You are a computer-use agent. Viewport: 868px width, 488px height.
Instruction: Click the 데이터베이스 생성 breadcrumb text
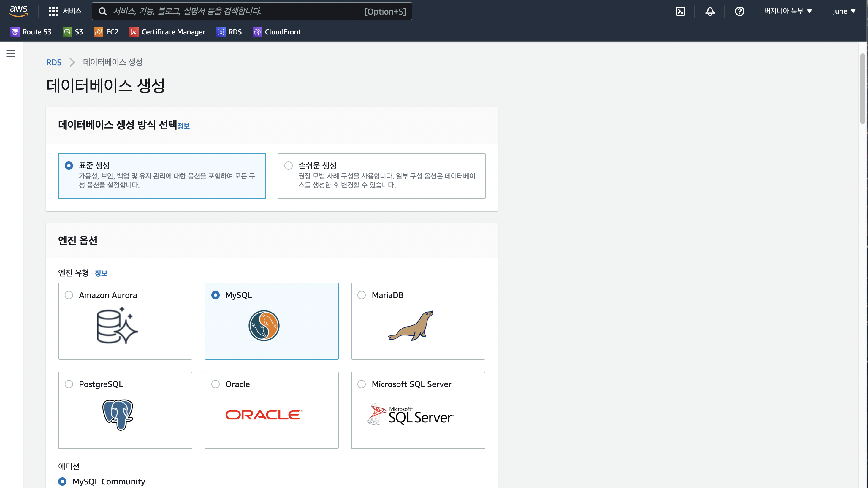coord(113,62)
